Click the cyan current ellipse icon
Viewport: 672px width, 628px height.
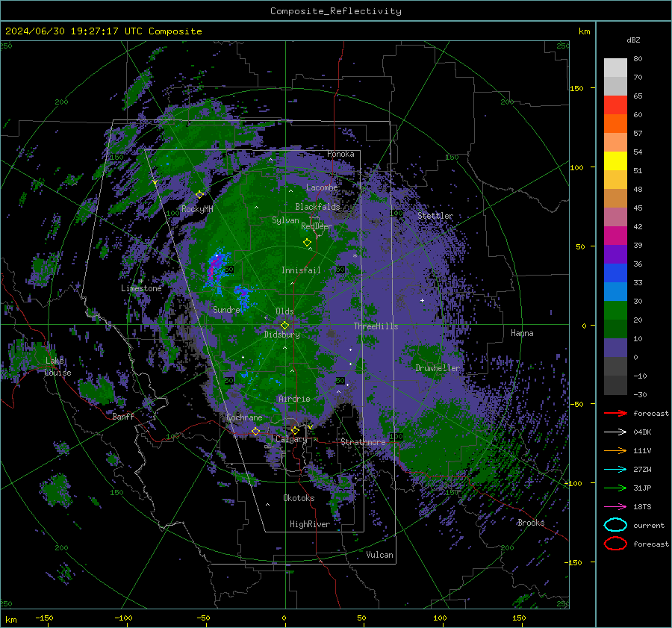(x=615, y=525)
